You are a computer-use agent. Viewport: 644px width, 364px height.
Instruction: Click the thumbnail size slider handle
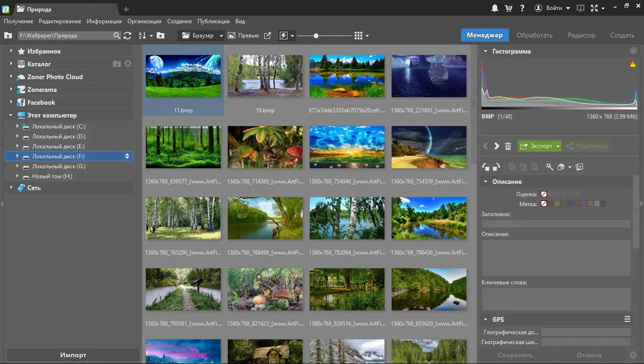point(316,36)
